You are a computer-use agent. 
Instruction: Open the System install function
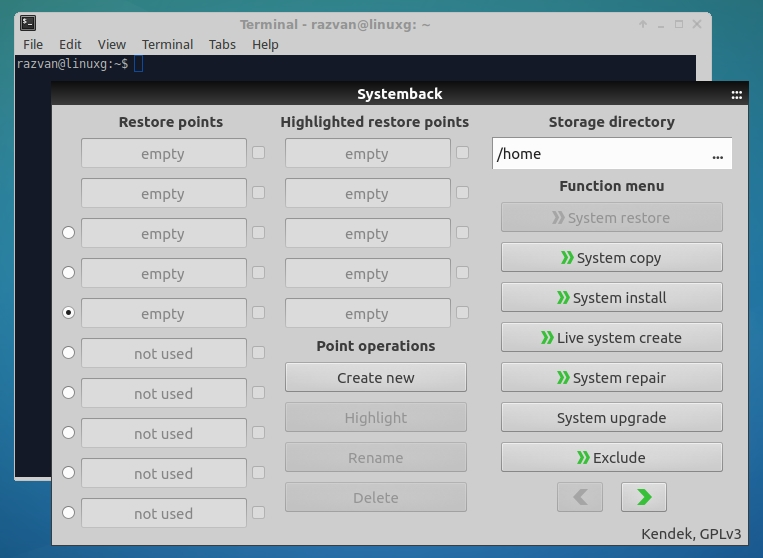[612, 297]
